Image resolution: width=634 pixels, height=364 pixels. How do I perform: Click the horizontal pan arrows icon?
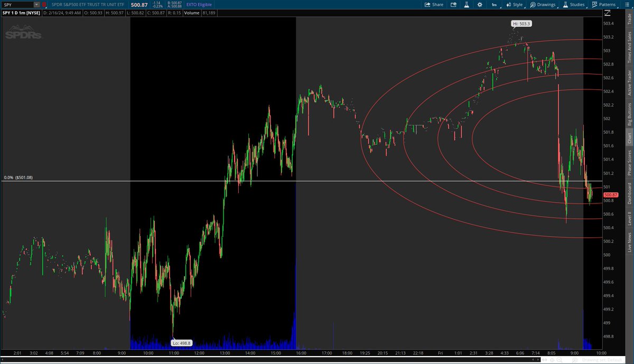544,360
